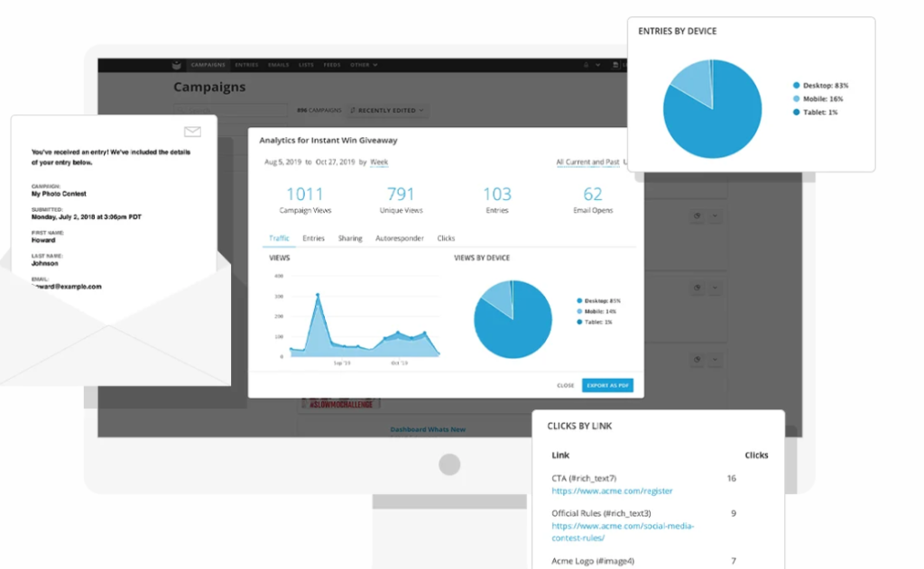Screen dimensions: 924x569
Task: Click the Campaigns page heading
Action: click(209, 87)
